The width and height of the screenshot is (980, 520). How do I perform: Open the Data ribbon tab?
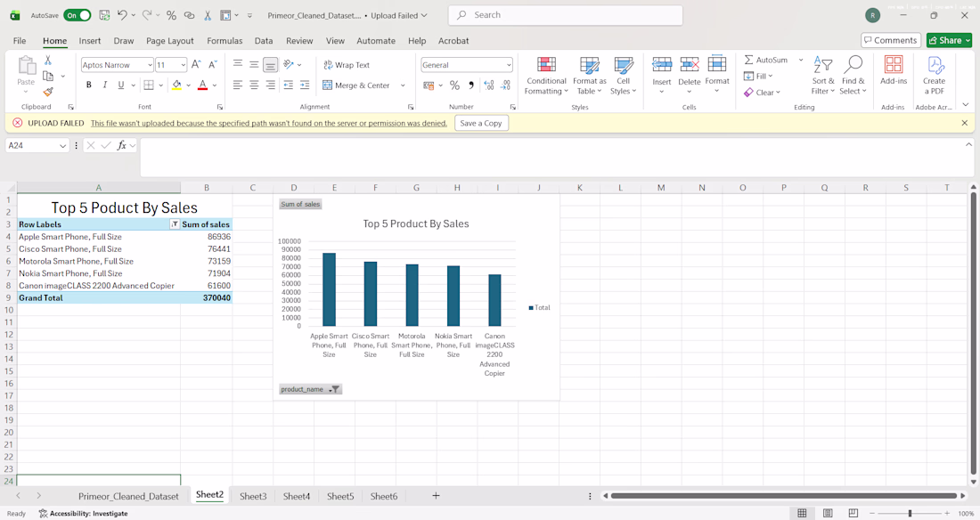pyautogui.click(x=264, y=41)
